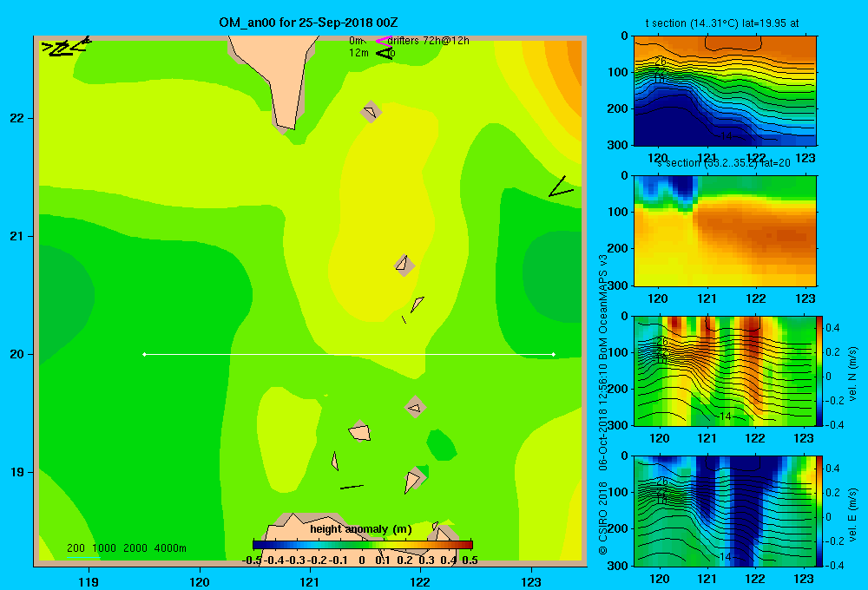Screen dimensions: 868x590
Task: Click longitude label 119 on main map axis
Action: (x=89, y=582)
